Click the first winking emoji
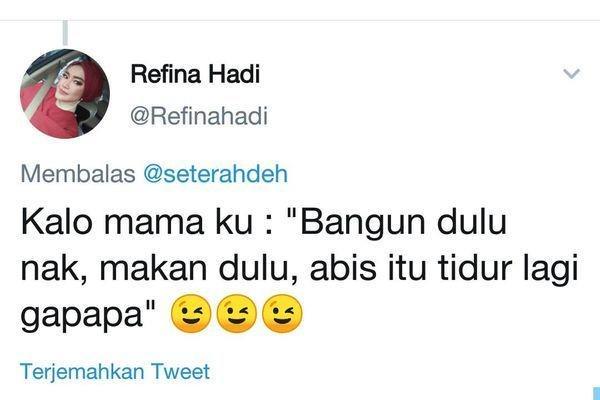The width and height of the screenshot is (600, 400). tap(191, 313)
